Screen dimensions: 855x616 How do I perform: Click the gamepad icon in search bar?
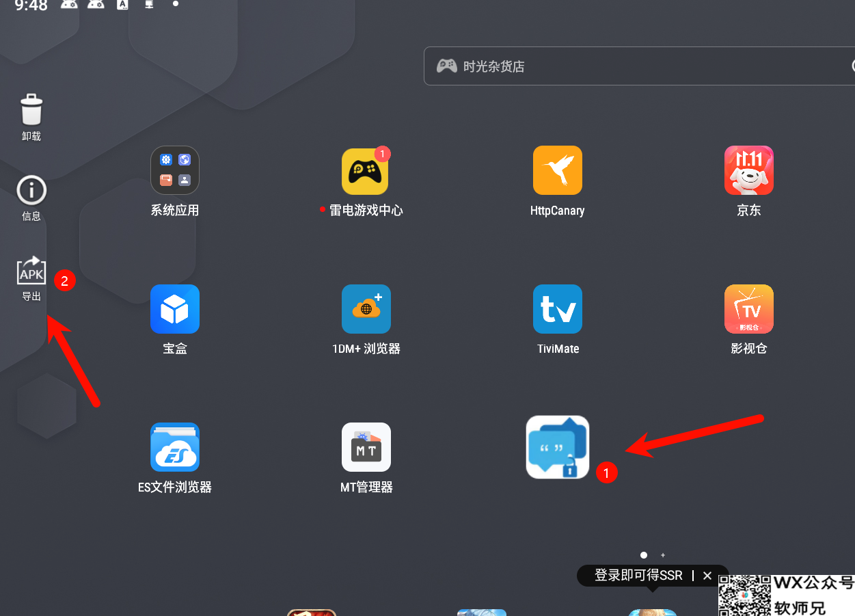[446, 66]
